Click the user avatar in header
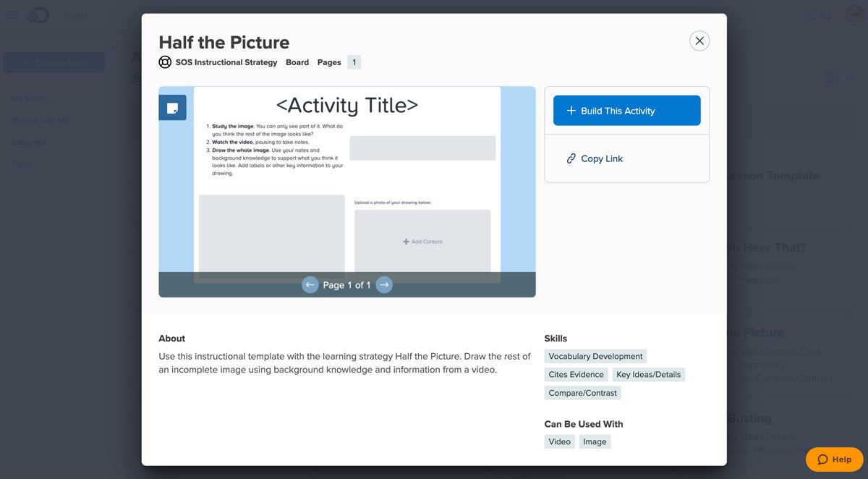 tap(854, 15)
